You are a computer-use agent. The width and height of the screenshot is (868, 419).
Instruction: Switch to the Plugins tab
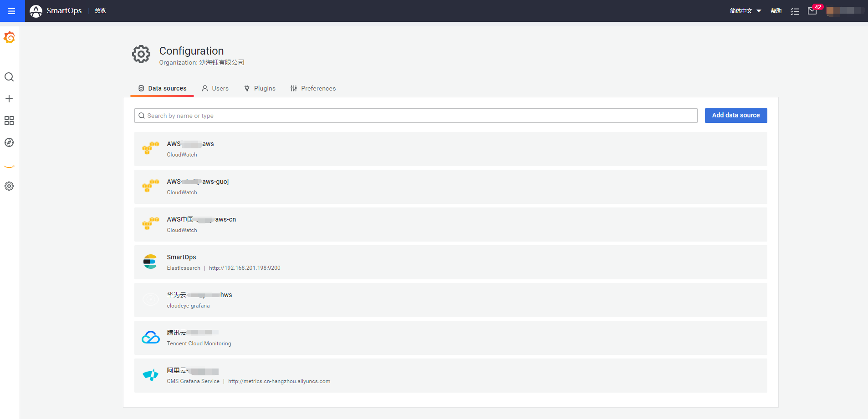pyautogui.click(x=260, y=88)
